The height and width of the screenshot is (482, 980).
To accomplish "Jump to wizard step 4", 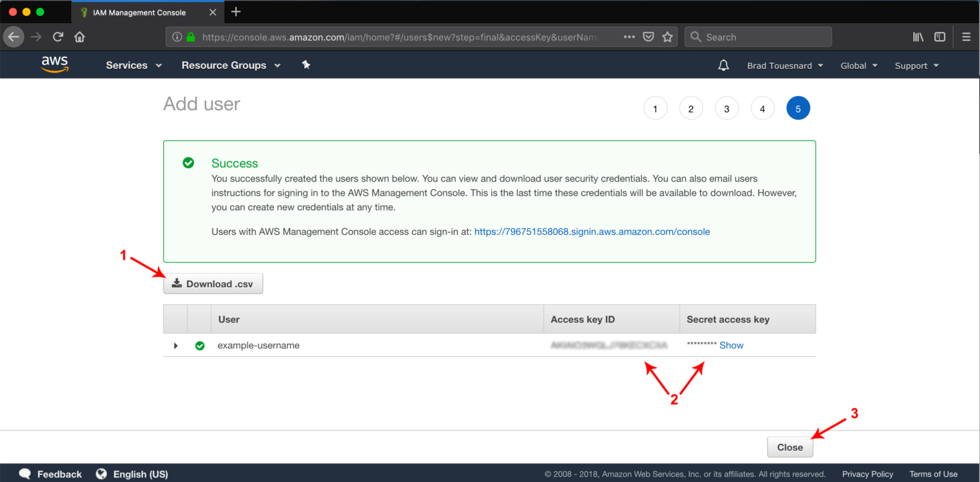I will pos(762,109).
